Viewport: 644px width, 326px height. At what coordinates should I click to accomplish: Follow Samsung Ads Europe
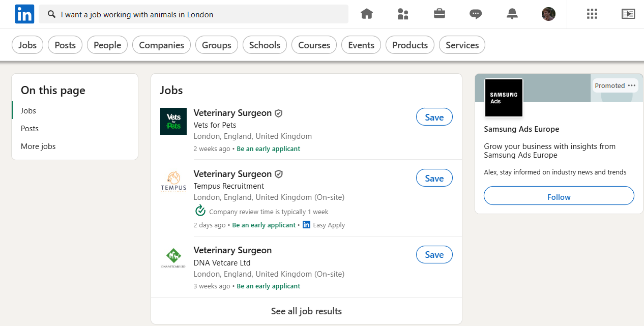[x=559, y=197]
